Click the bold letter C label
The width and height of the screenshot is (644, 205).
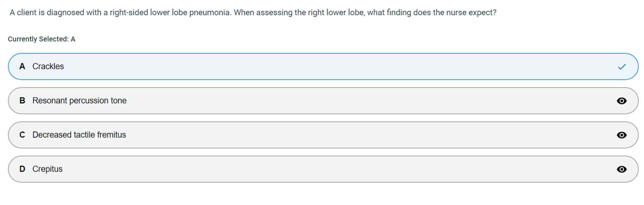pyautogui.click(x=22, y=135)
